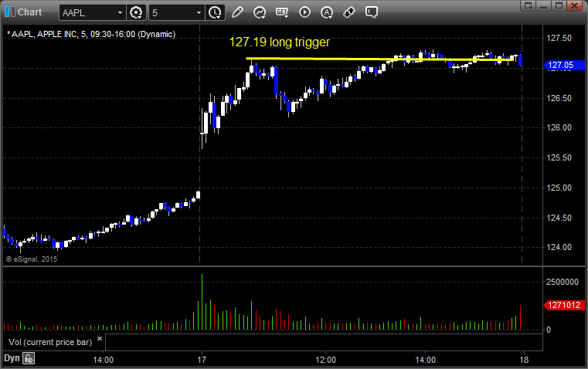588x369 pixels.
Task: Select the yellow 127.19 long trigger text
Action: click(x=280, y=42)
